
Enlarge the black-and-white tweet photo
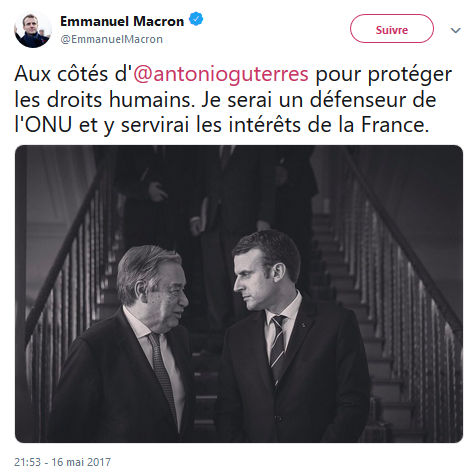point(239,294)
